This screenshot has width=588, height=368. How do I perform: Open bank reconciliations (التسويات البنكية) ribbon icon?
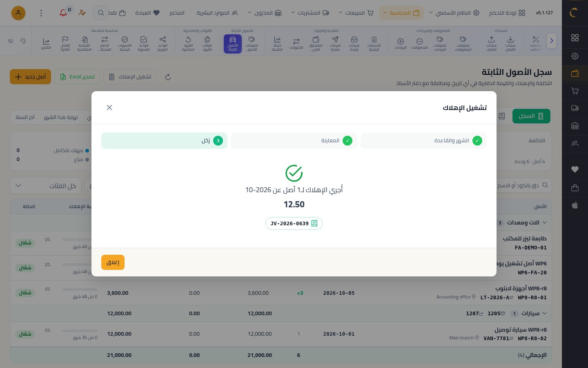125,44
